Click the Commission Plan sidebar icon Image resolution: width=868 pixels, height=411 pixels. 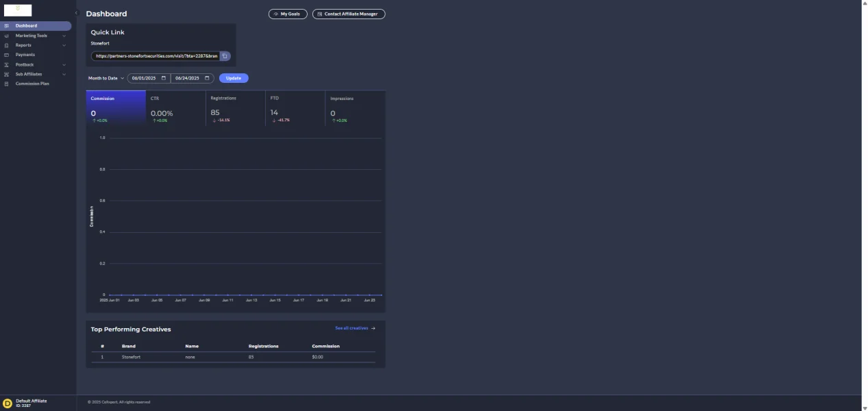[7, 84]
